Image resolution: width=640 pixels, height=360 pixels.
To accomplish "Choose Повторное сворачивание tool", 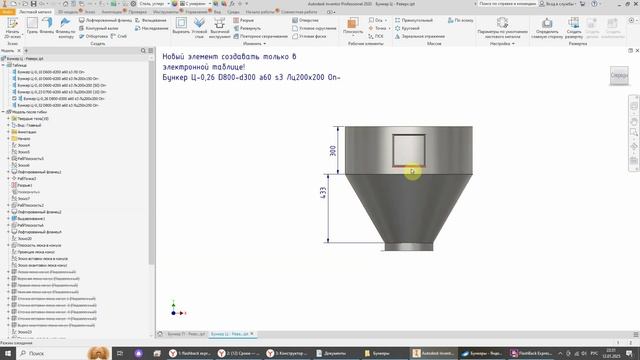I will [x=260, y=36].
